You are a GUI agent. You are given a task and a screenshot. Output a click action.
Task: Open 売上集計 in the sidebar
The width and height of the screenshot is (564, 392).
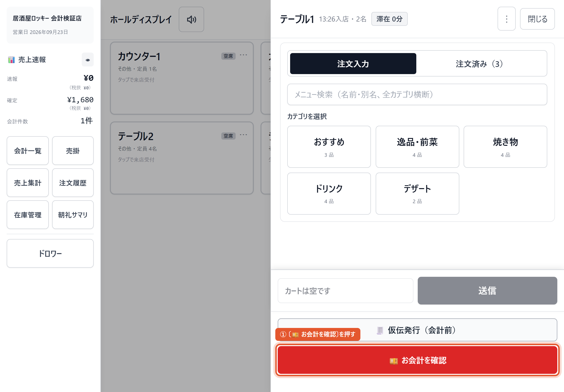coord(27,182)
